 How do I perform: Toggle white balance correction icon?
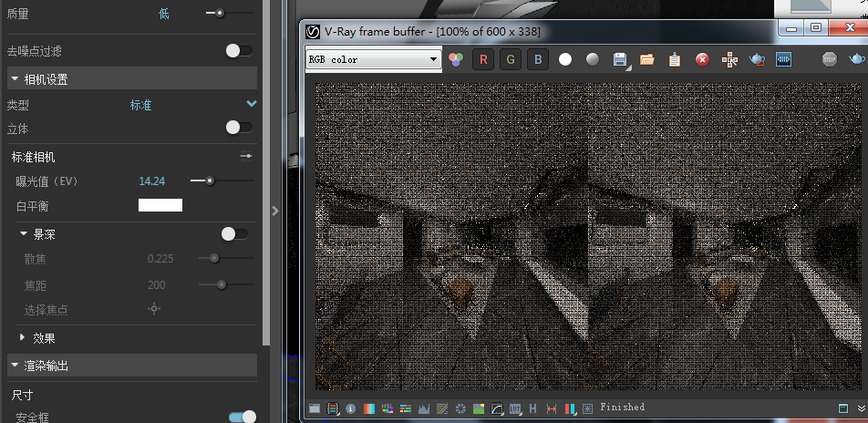(x=368, y=408)
